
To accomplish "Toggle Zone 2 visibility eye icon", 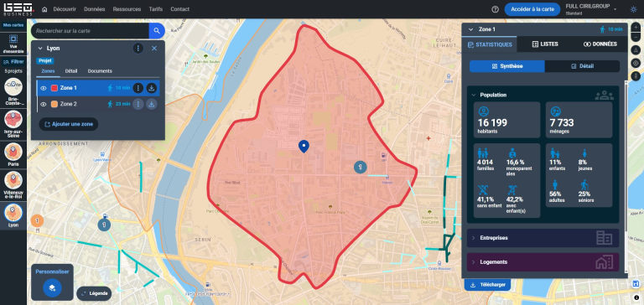I will [44, 104].
